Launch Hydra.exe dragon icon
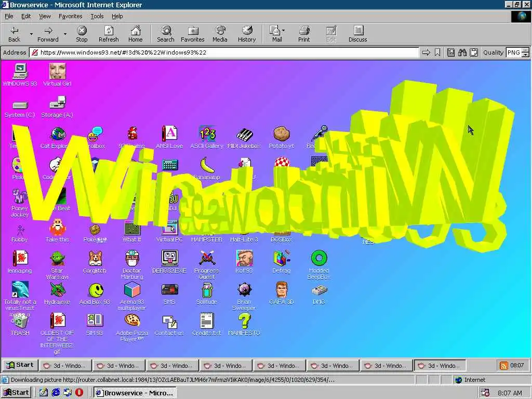532x399 pixels. coord(57,294)
